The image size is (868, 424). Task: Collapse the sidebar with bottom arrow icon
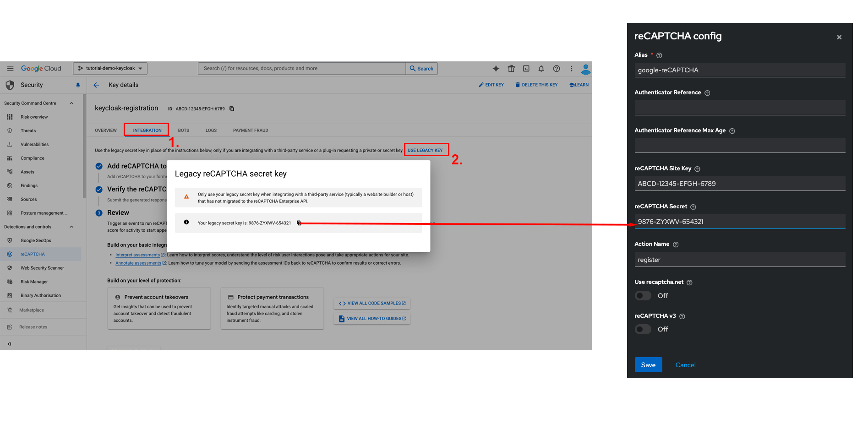click(x=9, y=344)
